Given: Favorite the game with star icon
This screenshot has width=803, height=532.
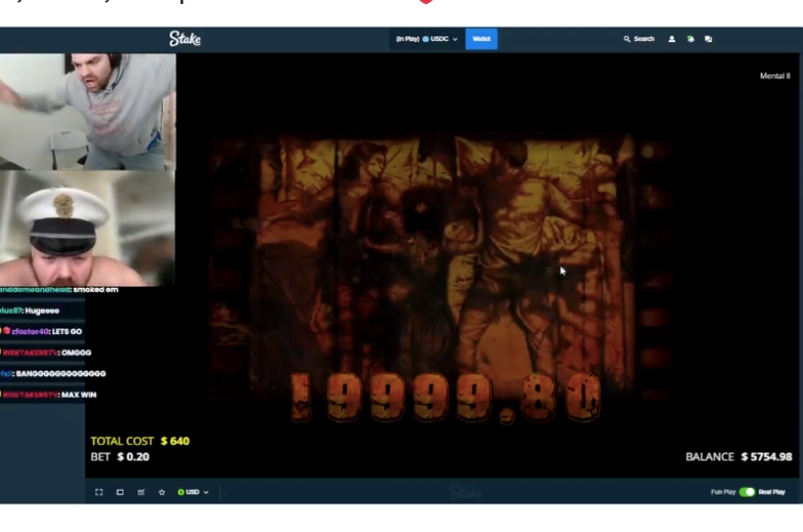Looking at the screenshot, I should click(162, 492).
